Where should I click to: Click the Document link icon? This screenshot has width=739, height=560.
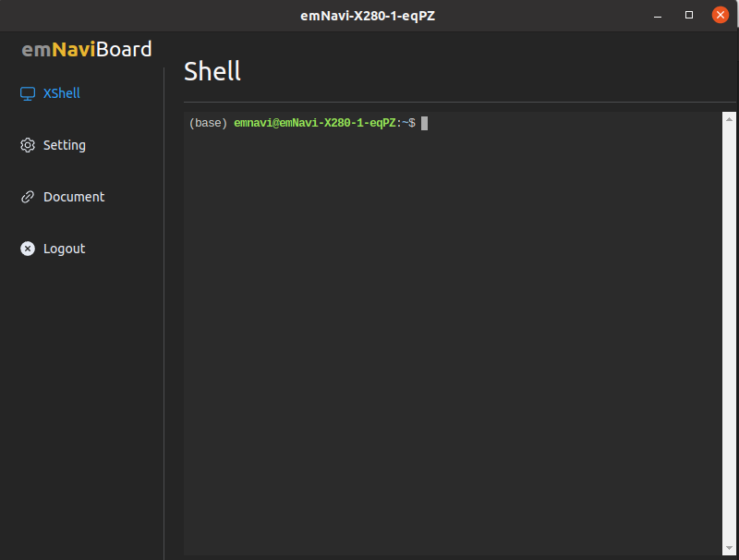tap(28, 197)
